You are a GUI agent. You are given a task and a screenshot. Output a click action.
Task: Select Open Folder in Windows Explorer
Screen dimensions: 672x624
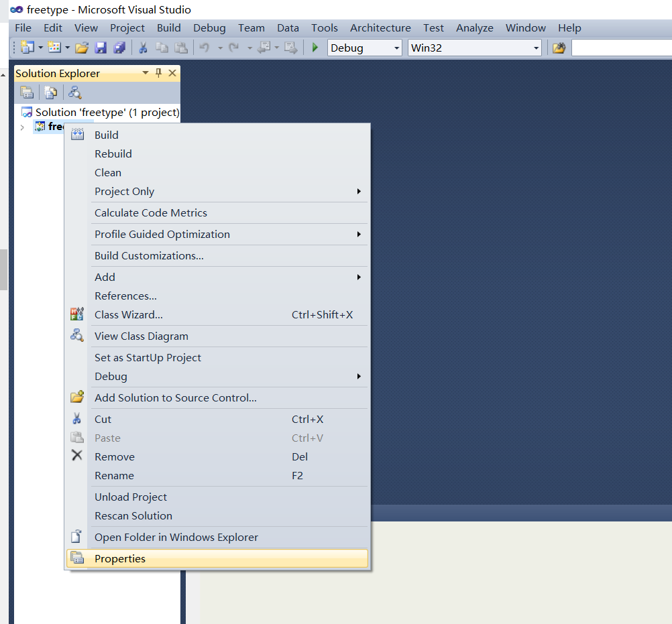tap(176, 537)
